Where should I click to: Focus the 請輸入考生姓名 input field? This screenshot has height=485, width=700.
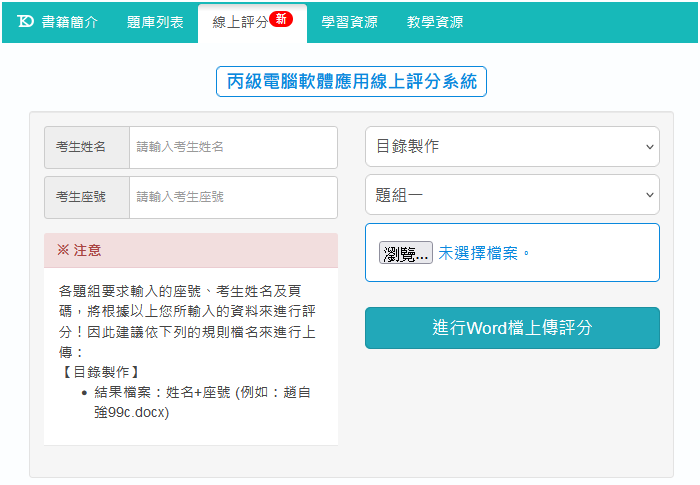233,147
